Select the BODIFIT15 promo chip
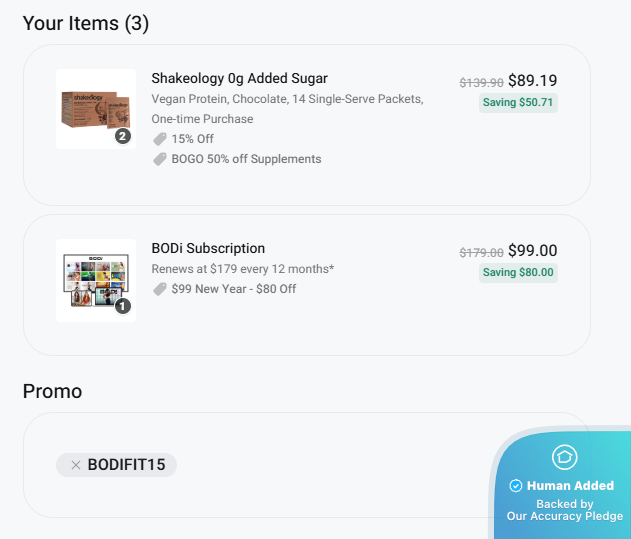The width and height of the screenshot is (631, 539). 126,465
